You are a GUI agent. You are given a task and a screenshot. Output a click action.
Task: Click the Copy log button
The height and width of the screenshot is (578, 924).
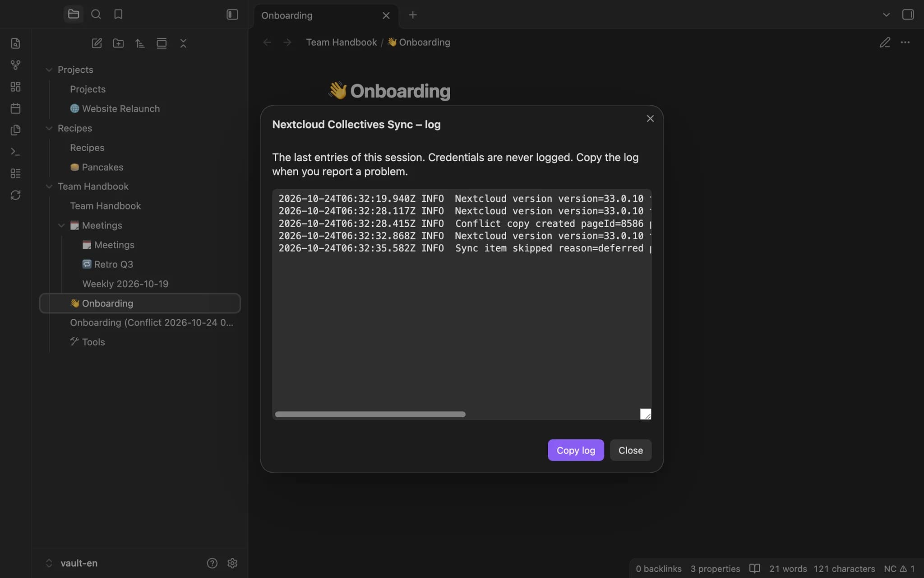pos(576,450)
